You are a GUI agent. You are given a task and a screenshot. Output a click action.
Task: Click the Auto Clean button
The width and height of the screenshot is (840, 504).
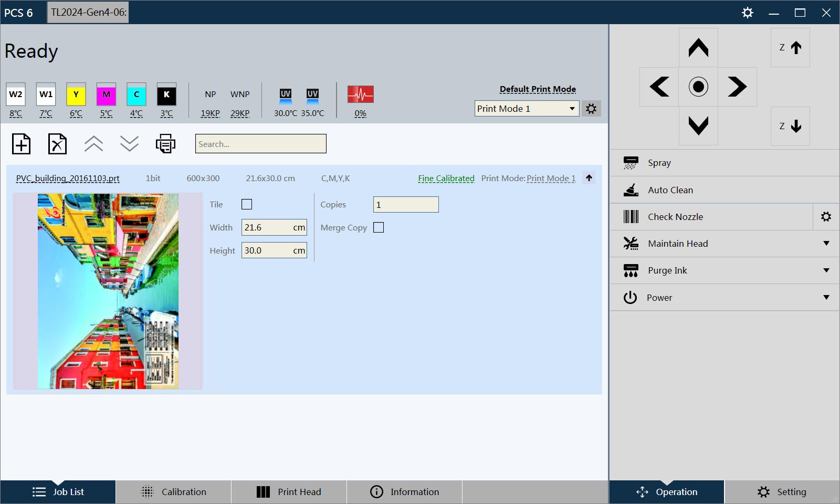670,190
